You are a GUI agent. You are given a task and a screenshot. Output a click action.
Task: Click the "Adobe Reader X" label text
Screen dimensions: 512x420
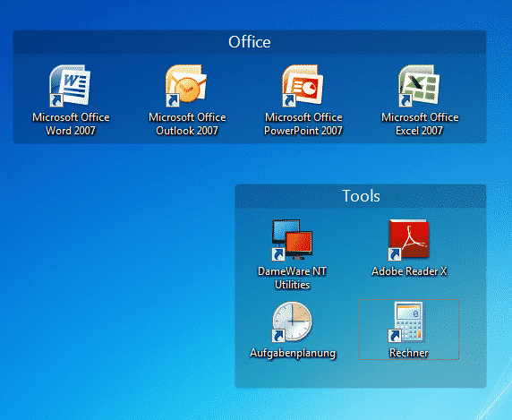(x=409, y=271)
